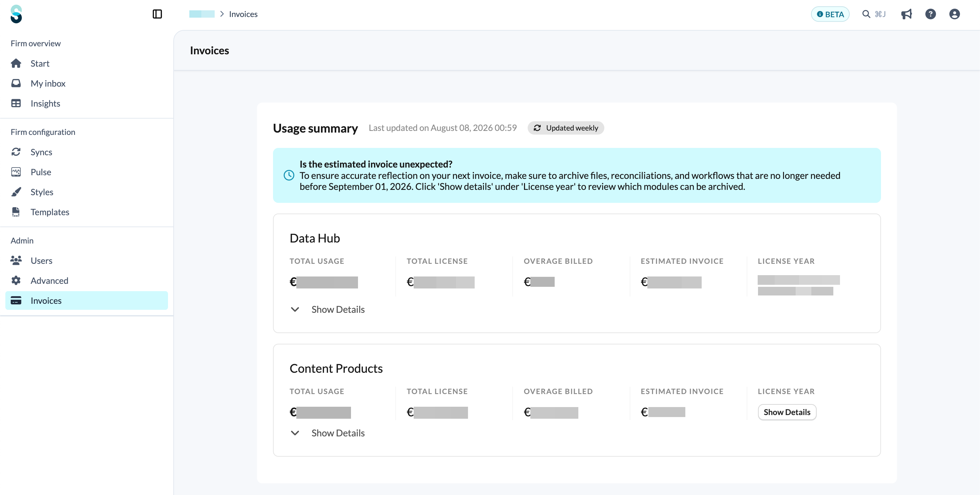
Task: Click the Pulse monitor icon
Action: tap(16, 172)
